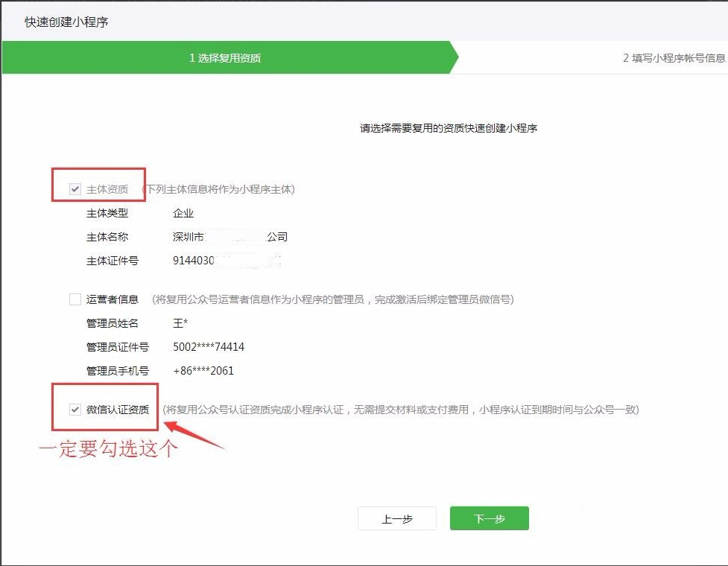This screenshot has height=566, width=728.
Task: Uncheck the 微信认证资质 checkbox
Action: pos(75,410)
